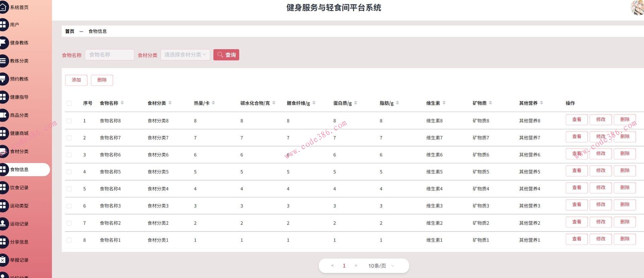Image resolution: width=644 pixels, height=278 pixels.
Task: Click the 分享信息 grid icon
Action: (3, 242)
